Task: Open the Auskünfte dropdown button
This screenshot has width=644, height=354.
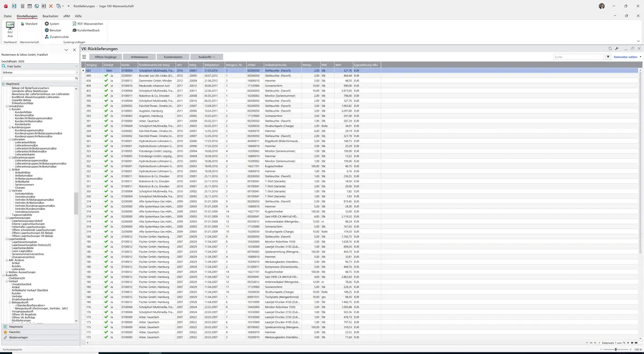Action: click(207, 57)
